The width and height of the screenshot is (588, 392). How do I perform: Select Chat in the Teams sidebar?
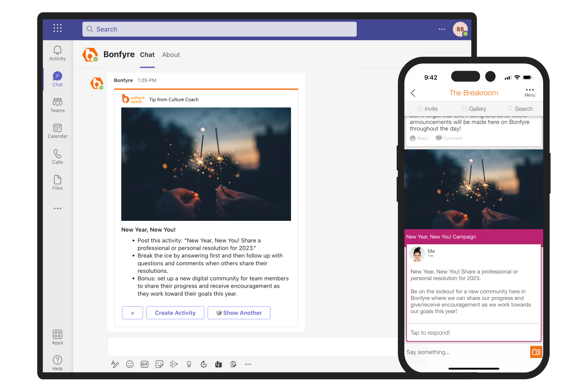[58, 79]
